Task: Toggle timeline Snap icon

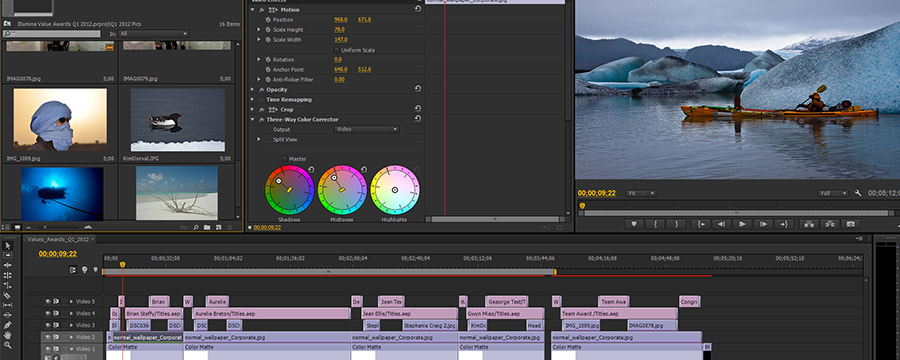Action: coord(73,269)
